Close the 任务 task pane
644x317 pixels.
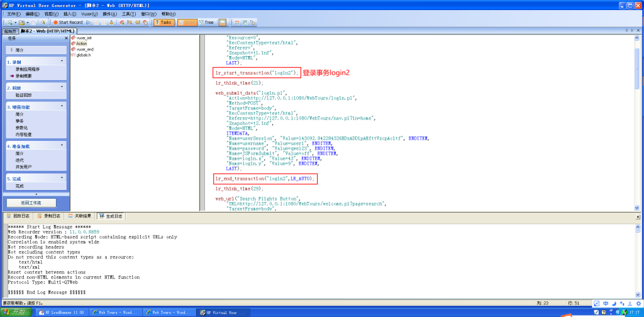66,38
